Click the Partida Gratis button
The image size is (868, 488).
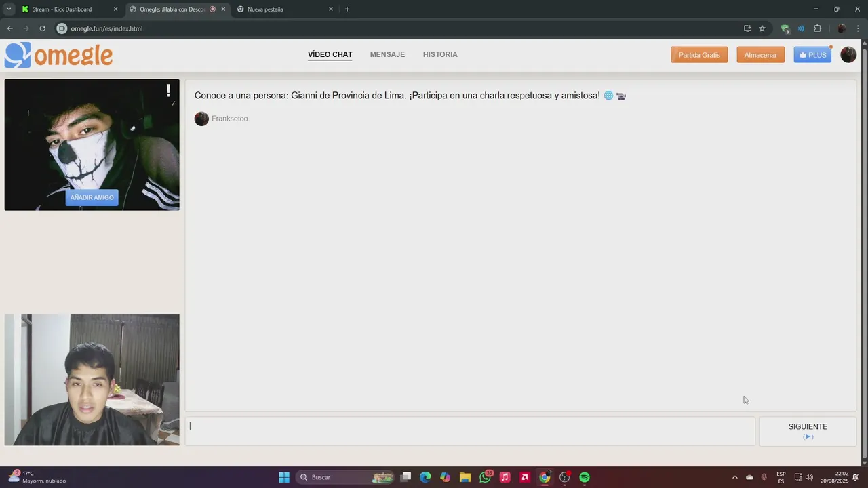coord(699,55)
